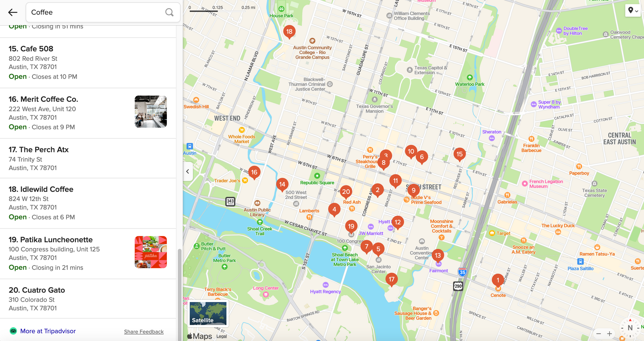Image resolution: width=644 pixels, height=341 pixels.
Task: Click the Target store icon
Action: click(x=492, y=233)
